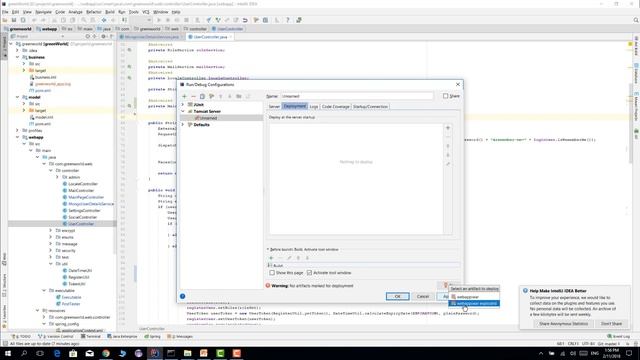Image resolution: width=640 pixels, height=360 pixels.
Task: Click Share Anonymous Statistics
Action: pos(563,324)
